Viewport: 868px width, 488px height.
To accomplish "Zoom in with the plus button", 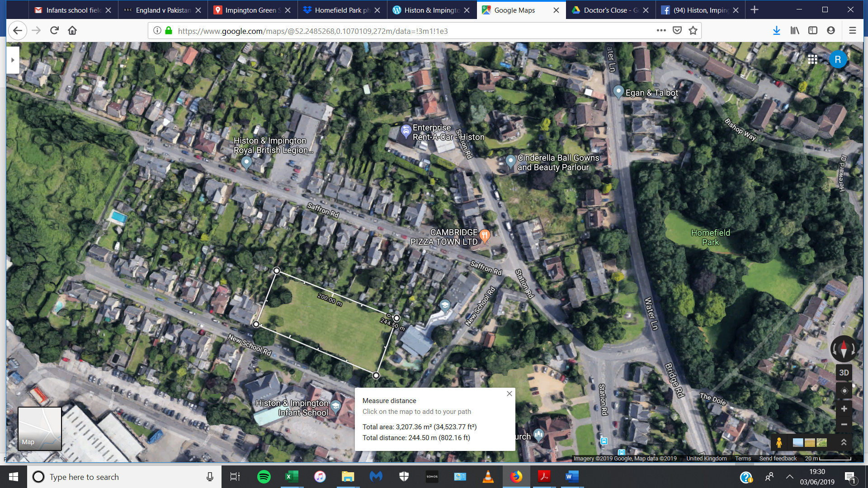I will (844, 409).
